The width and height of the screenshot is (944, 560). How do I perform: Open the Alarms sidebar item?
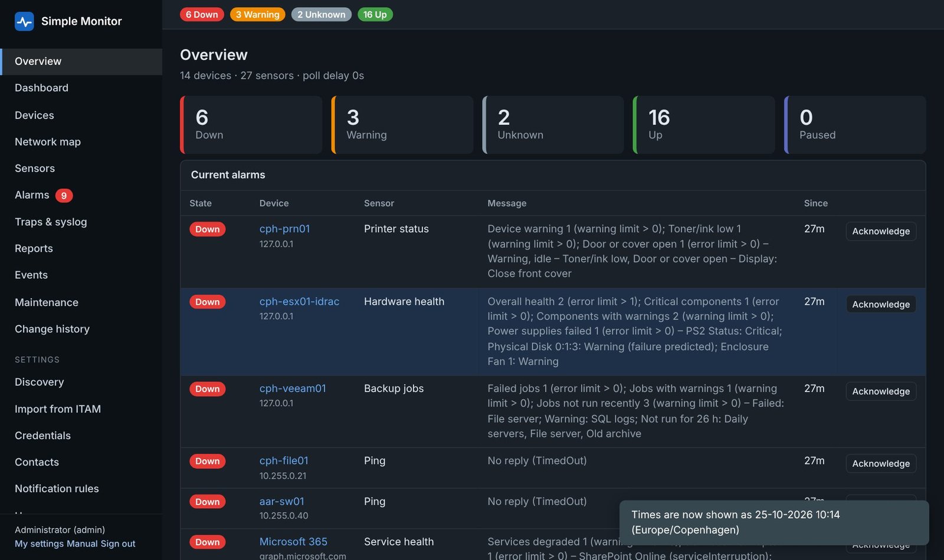coord(81,195)
